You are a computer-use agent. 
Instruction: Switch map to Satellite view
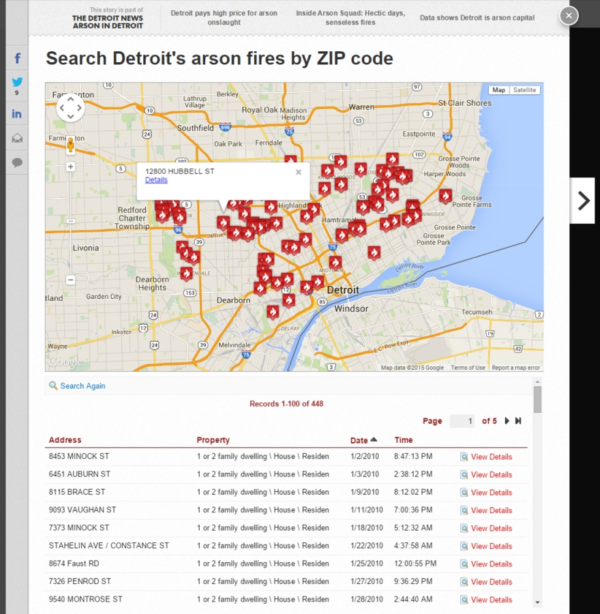524,90
